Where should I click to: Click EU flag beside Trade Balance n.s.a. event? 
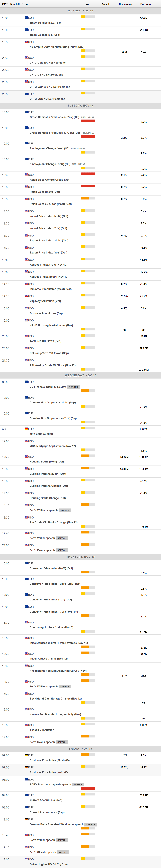pos(26,18)
